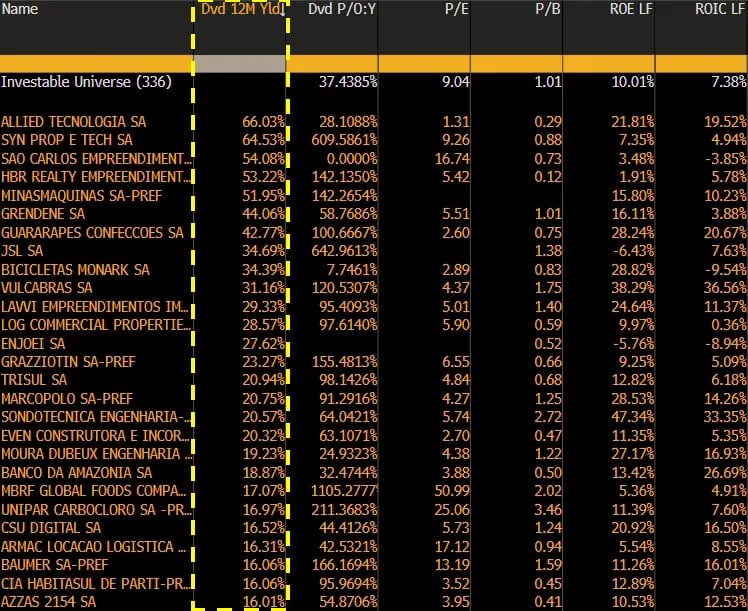
Task: Open BICICLETAS MONARK SA
Action: 75,269
